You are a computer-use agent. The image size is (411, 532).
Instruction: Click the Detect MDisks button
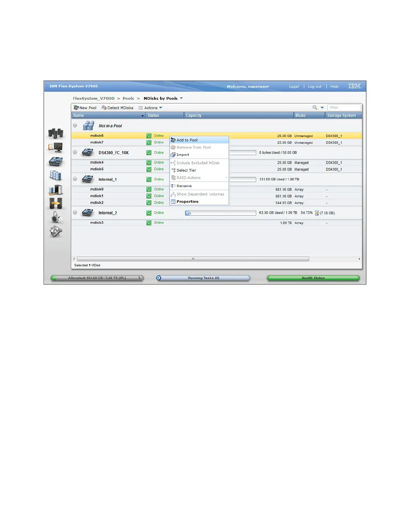tap(118, 108)
